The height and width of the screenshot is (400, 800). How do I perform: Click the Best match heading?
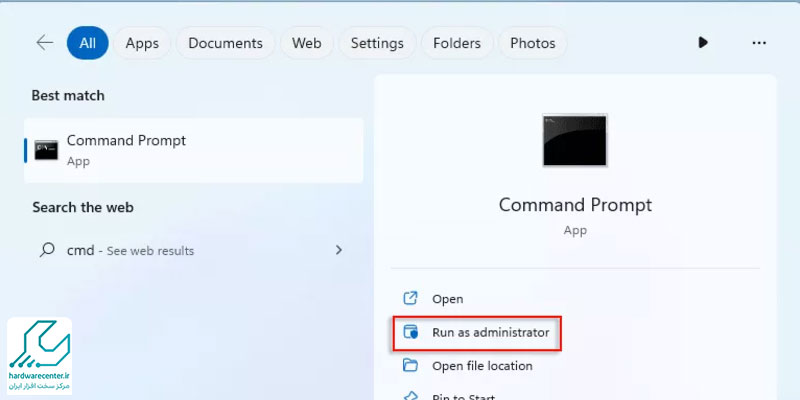(68, 96)
